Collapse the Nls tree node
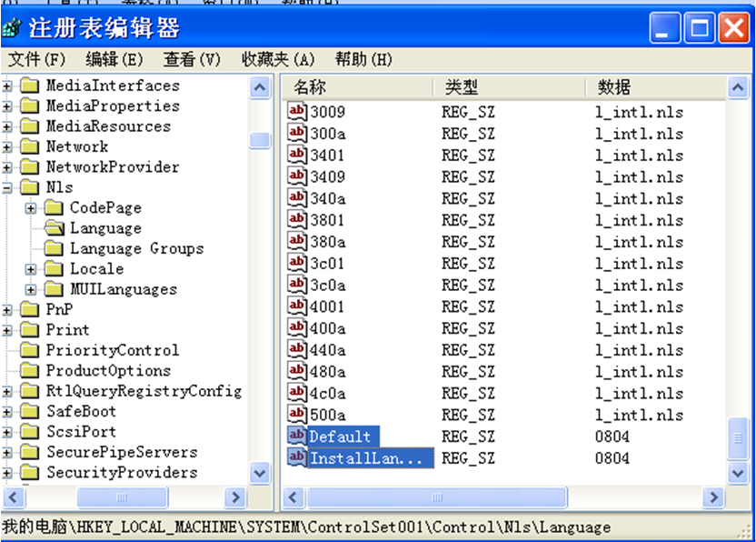 coord(7,187)
